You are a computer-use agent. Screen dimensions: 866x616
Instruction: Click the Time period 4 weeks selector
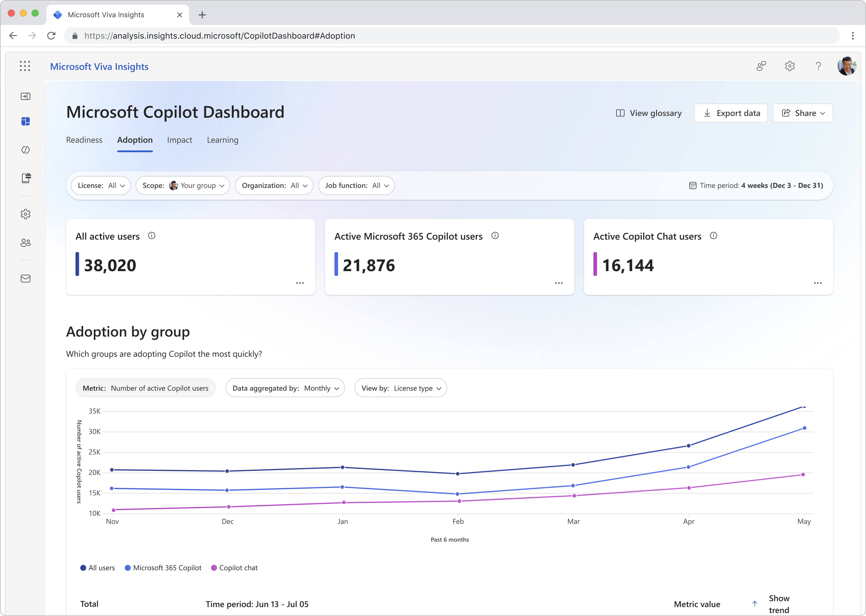click(x=756, y=186)
